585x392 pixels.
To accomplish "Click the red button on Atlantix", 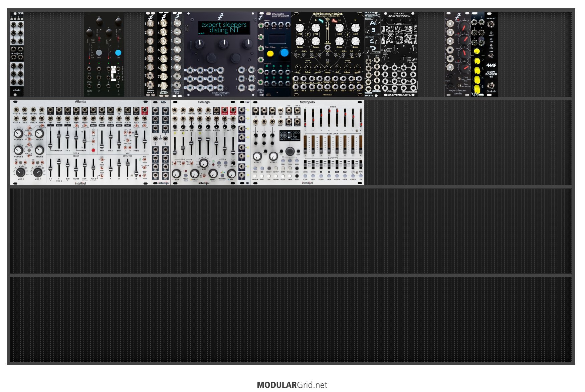I will [x=93, y=150].
